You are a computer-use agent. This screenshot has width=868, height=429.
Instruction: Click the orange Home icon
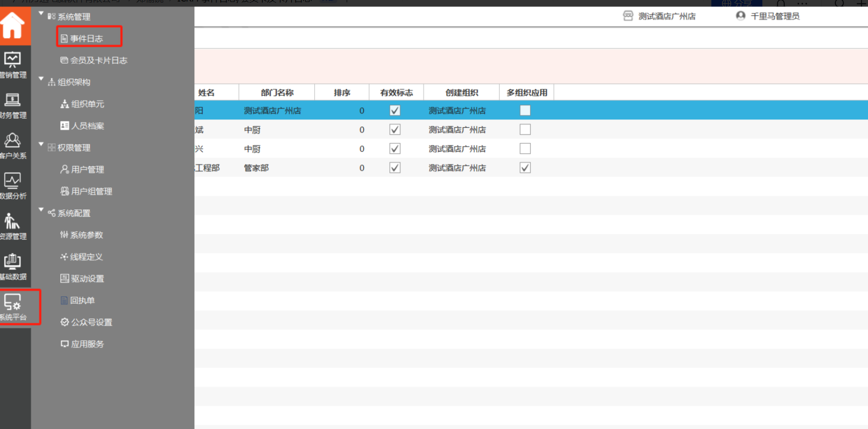tap(13, 25)
